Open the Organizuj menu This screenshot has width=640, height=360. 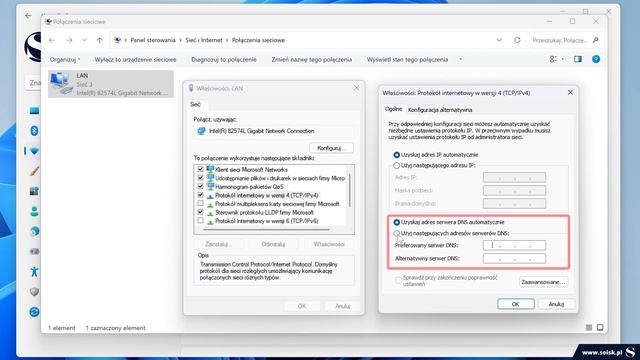click(x=65, y=60)
